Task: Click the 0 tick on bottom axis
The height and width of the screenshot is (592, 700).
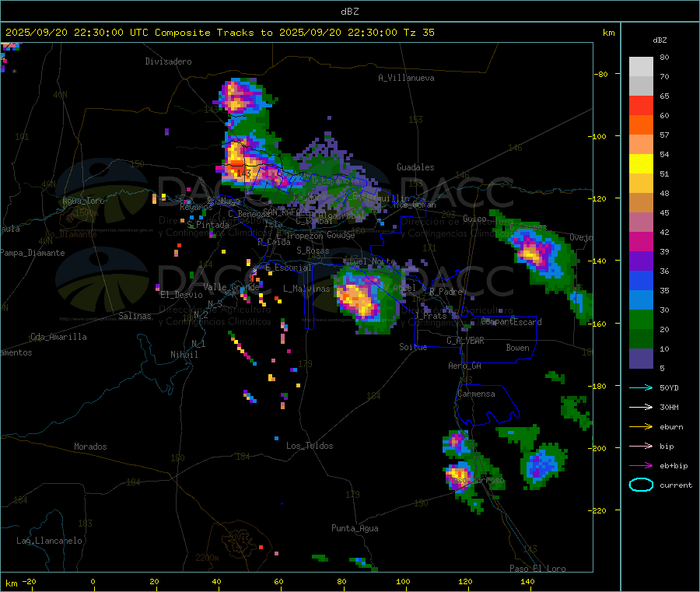Action: pos(93,581)
